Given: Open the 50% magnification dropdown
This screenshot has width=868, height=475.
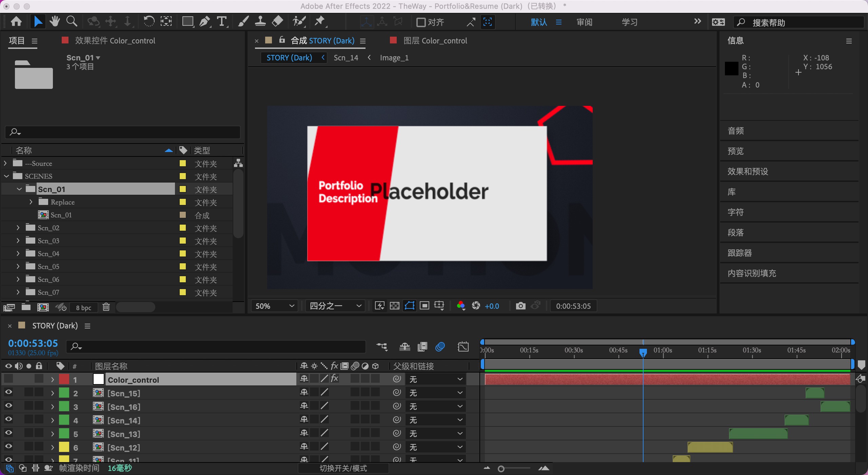Looking at the screenshot, I should (275, 306).
